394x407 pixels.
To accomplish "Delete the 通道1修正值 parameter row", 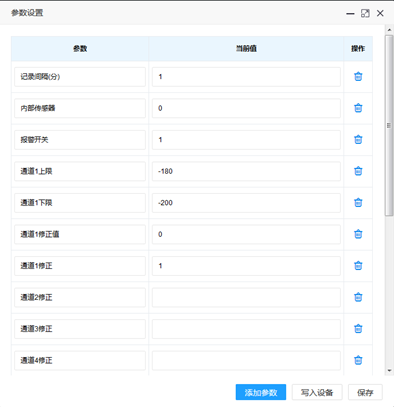I will click(x=358, y=234).
